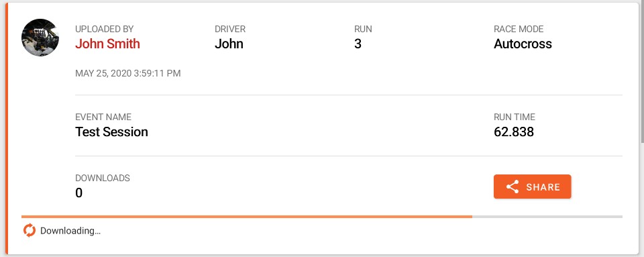Image resolution: width=644 pixels, height=257 pixels.
Task: Click the EVENT NAME label
Action: 103,117
